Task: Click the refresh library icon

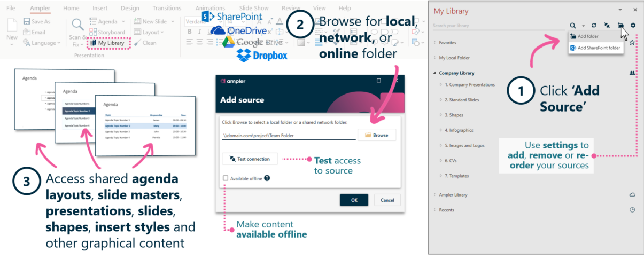Action: (x=594, y=25)
